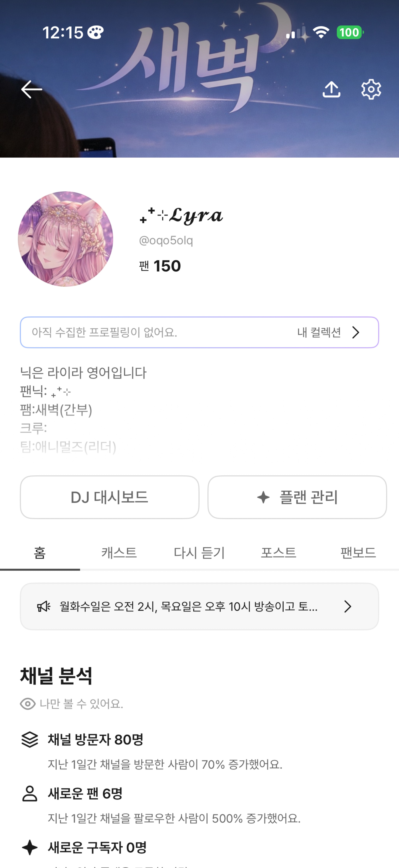Open 내 컬렉션 with the chevron
This screenshot has width=399, height=868.
pos(356,333)
